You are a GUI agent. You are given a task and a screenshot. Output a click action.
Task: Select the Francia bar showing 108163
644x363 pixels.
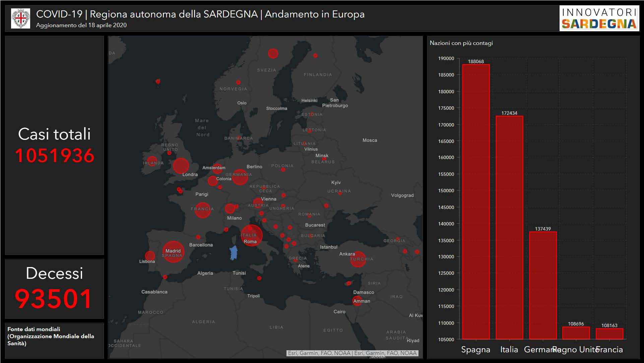[609, 333]
